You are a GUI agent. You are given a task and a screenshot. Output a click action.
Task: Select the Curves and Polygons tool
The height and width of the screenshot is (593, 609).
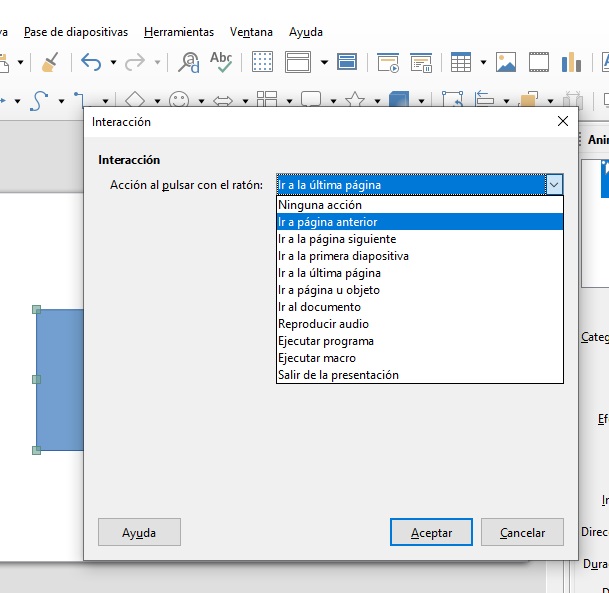[x=39, y=100]
